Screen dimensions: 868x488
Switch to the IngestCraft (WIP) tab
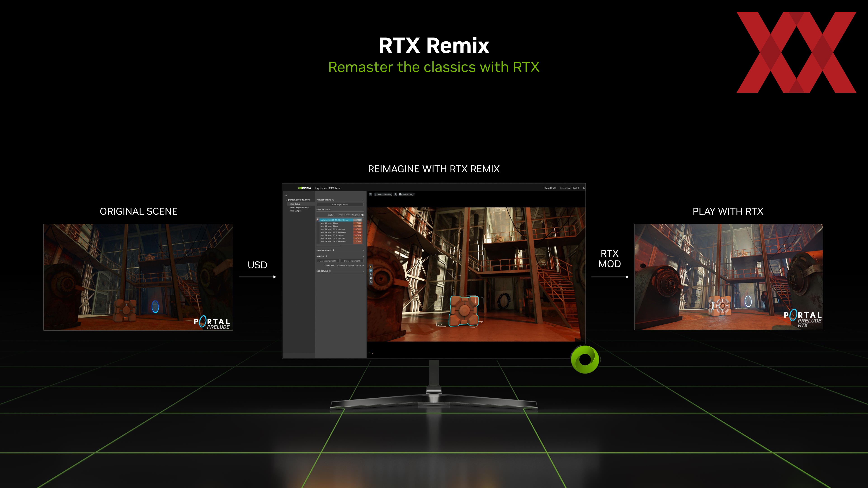pyautogui.click(x=569, y=188)
